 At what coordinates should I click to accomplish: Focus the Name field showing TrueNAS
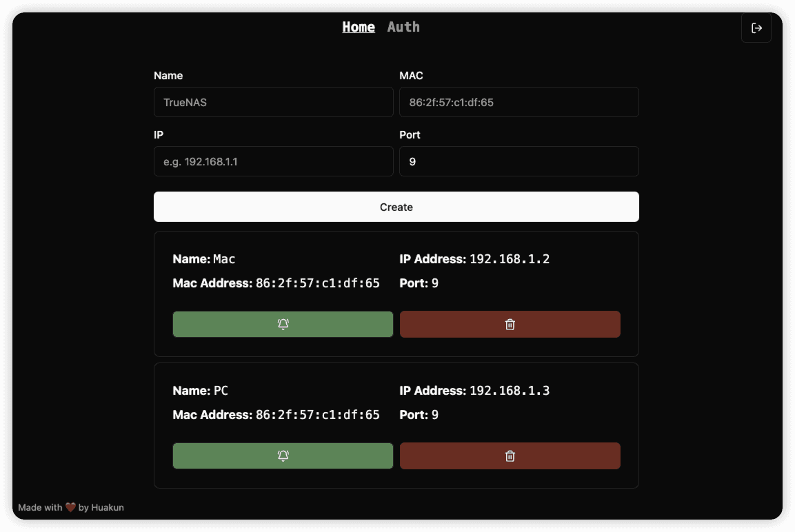(x=273, y=102)
